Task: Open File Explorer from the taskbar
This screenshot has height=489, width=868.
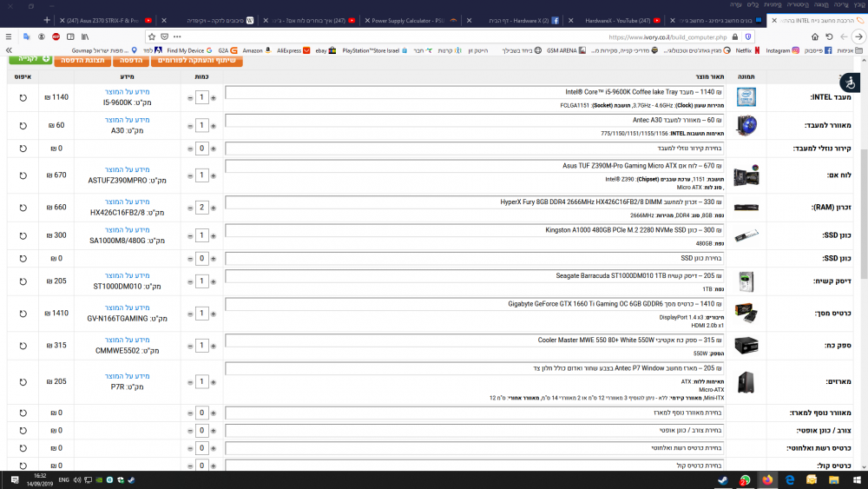Action: tap(833, 479)
